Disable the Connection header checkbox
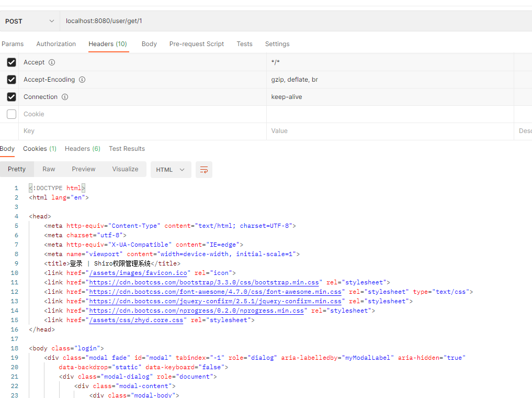Image resolution: width=532 pixels, height=398 pixels. point(11,97)
